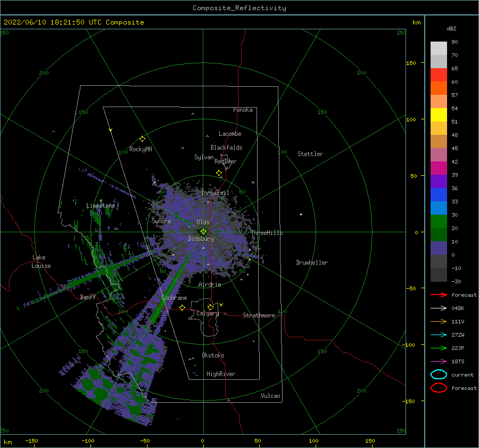Click the Sylvan label

[x=204, y=157]
